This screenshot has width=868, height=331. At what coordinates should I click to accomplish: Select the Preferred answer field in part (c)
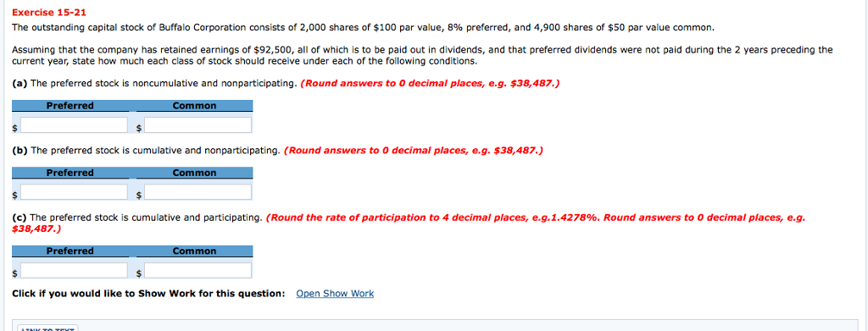tap(75, 271)
